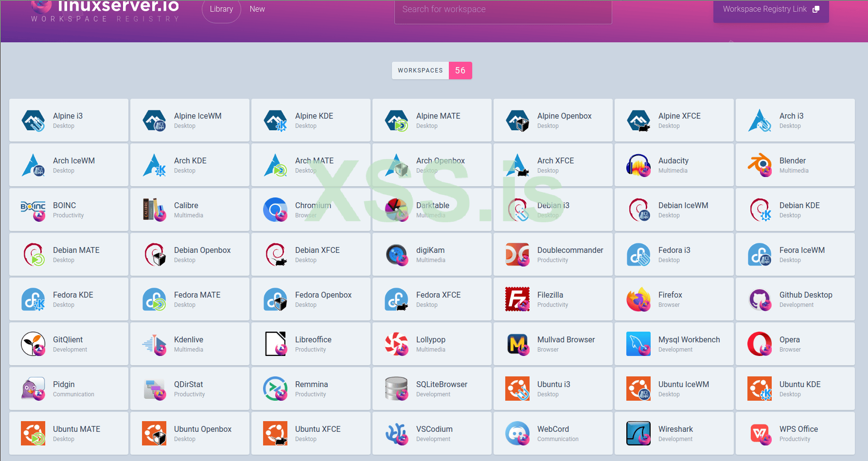Open the Library tab
Image resolution: width=868 pixels, height=461 pixels.
[x=221, y=10]
